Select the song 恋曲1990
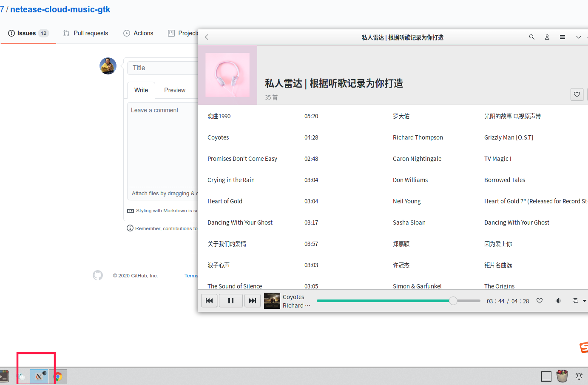 (x=219, y=116)
